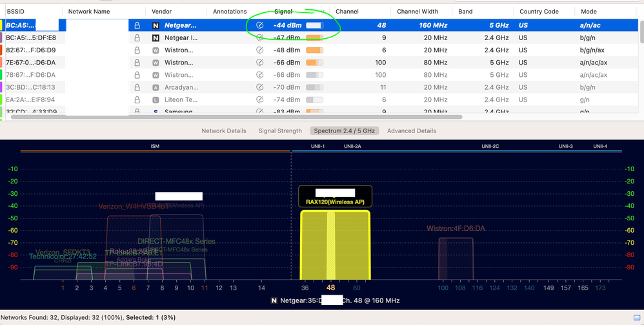Image resolution: width=644 pixels, height=325 pixels.
Task: Click the Technicolor:27:42:52 label in the spectrum
Action: point(63,257)
